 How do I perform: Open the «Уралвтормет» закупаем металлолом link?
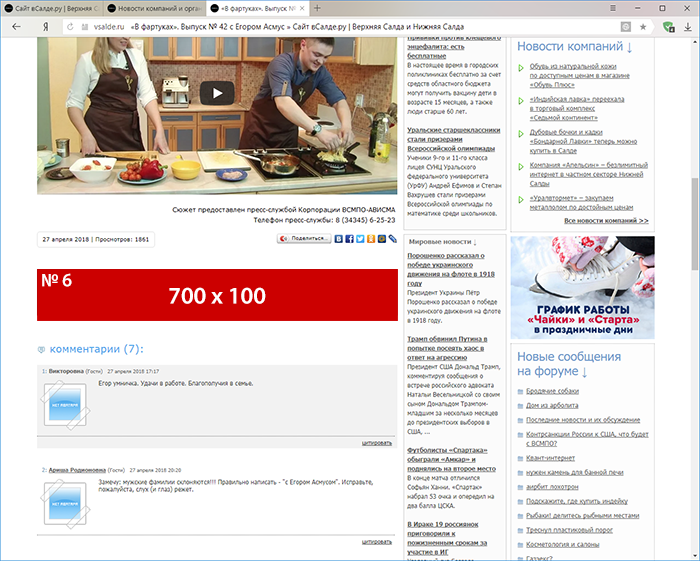581,203
